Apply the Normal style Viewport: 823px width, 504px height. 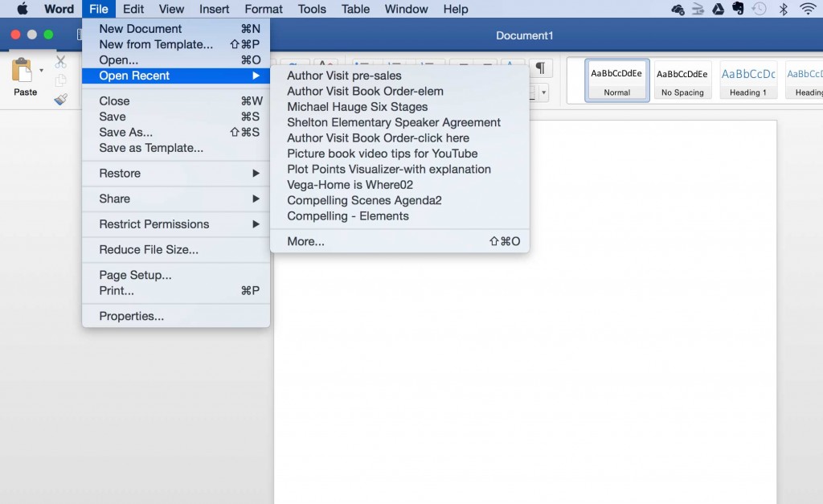pos(616,80)
